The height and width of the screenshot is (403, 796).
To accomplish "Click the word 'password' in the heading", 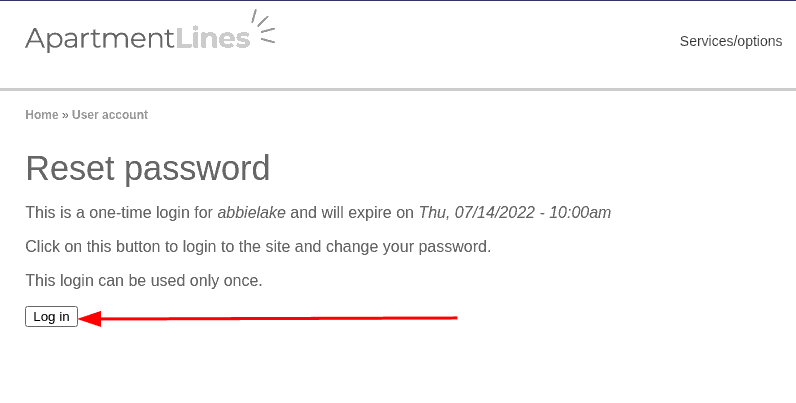I will (204, 168).
